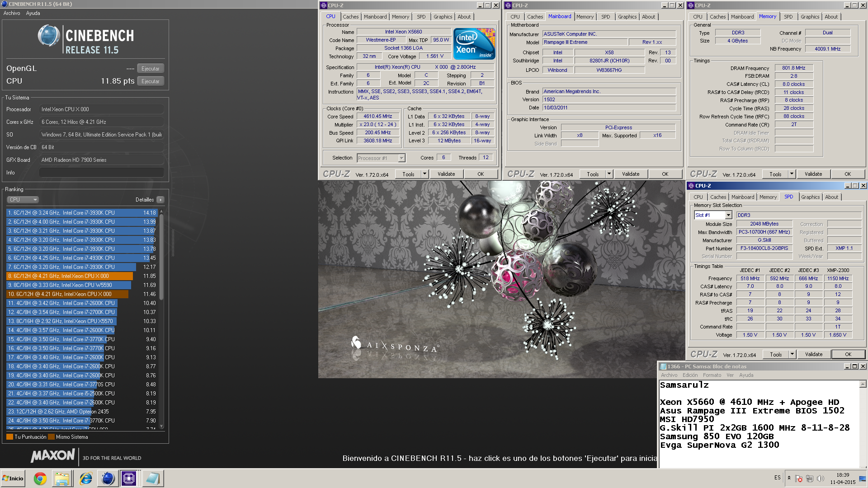This screenshot has height=488, width=868.
Task: Open Tools dropdown arrow in CPU-Z Memory window
Action: (x=791, y=174)
